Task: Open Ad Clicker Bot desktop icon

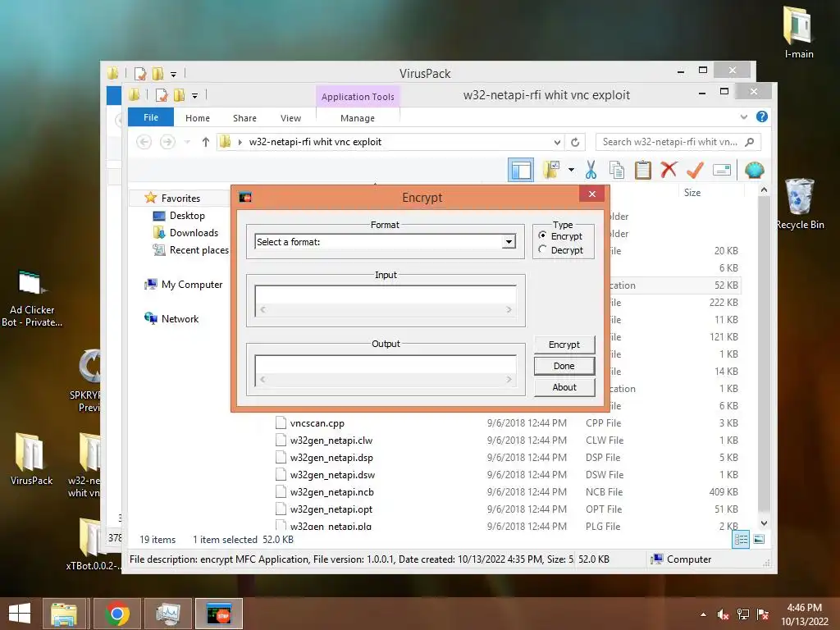Action: click(x=31, y=298)
